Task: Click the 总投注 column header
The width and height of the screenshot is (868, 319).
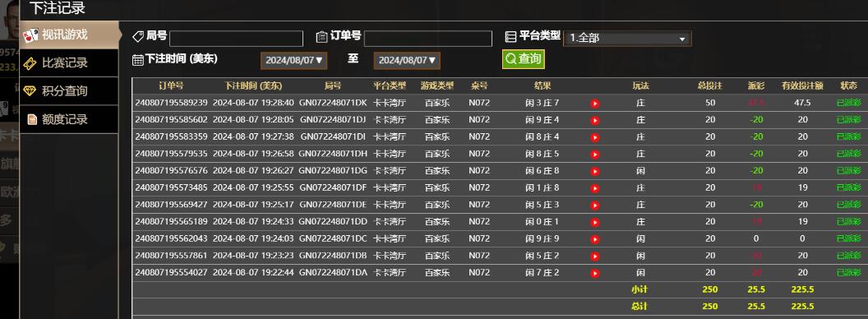Action: click(x=710, y=86)
